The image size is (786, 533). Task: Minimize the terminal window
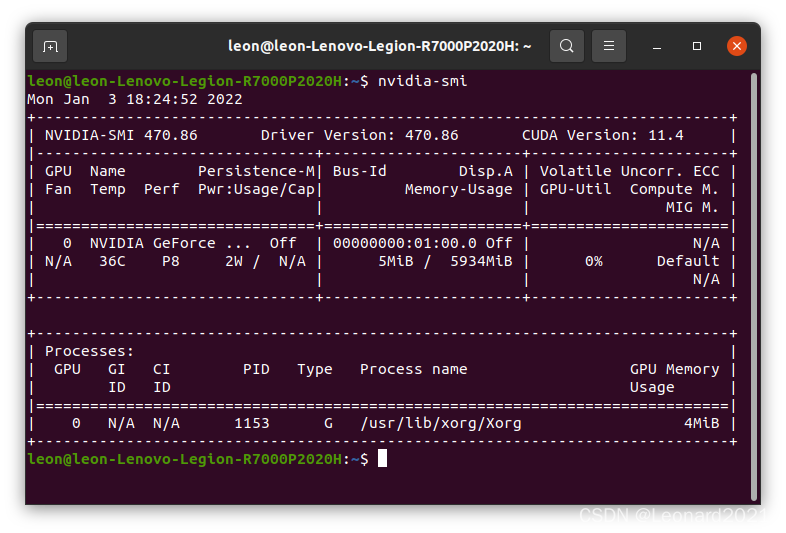pyautogui.click(x=657, y=46)
